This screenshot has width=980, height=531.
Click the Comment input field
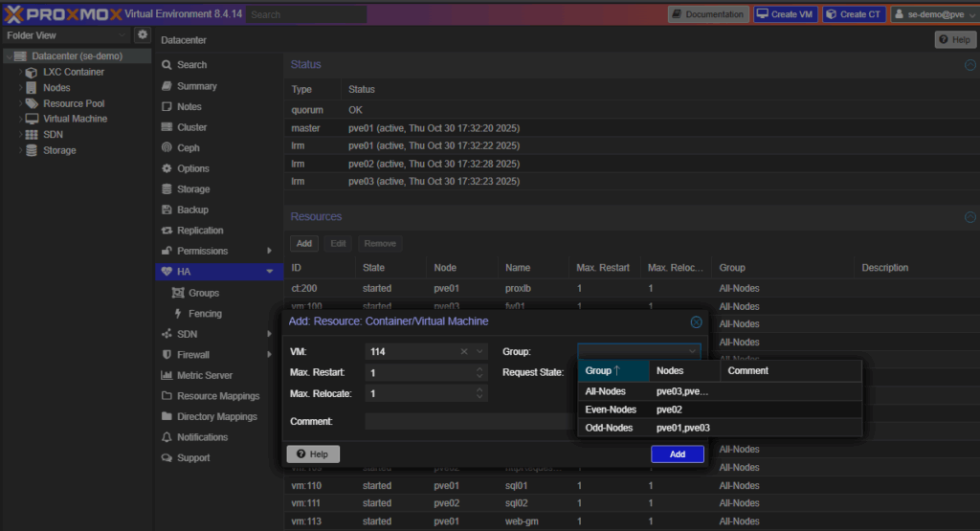470,422
